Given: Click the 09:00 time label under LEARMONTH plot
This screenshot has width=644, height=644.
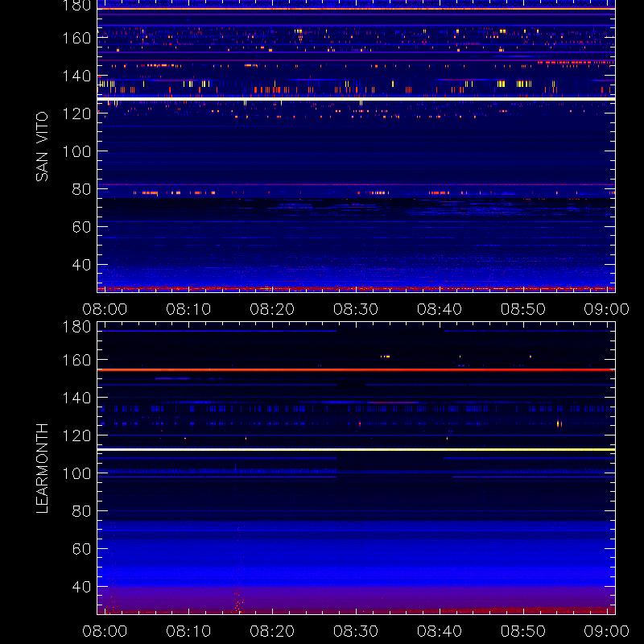Looking at the screenshot, I should (607, 631).
